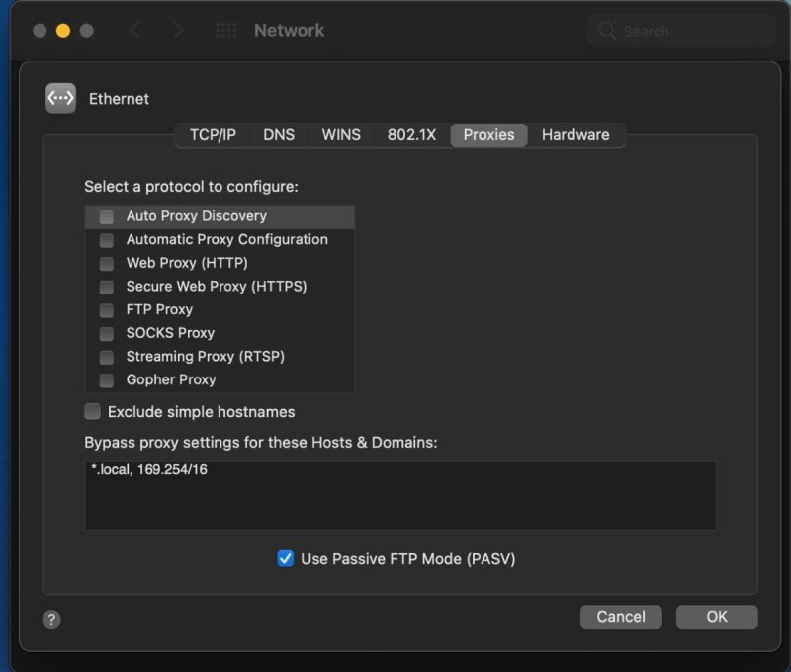791x672 pixels.
Task: Check Exclude simple hostnames
Action: pyautogui.click(x=93, y=412)
